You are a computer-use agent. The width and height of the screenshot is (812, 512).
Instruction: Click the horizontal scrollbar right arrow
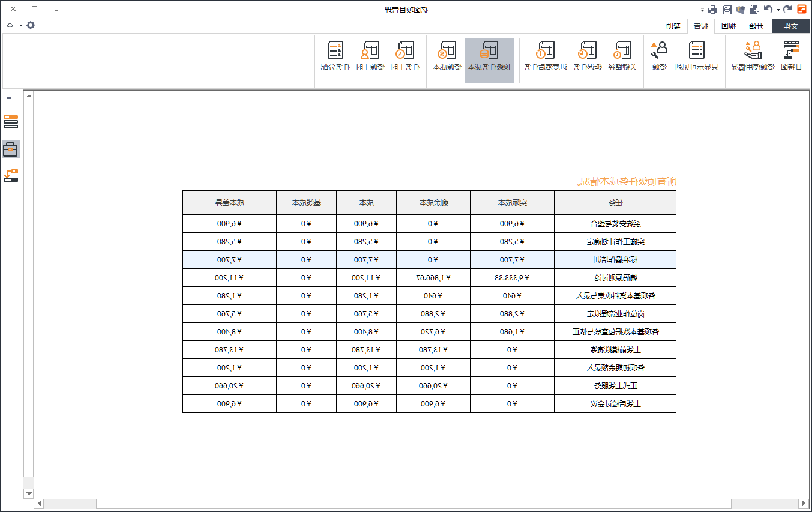click(803, 504)
